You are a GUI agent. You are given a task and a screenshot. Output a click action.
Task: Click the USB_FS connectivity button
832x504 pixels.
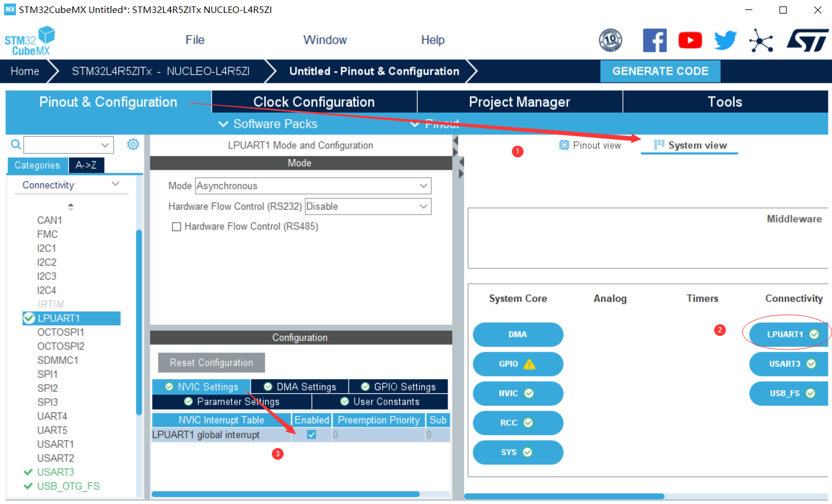(789, 393)
